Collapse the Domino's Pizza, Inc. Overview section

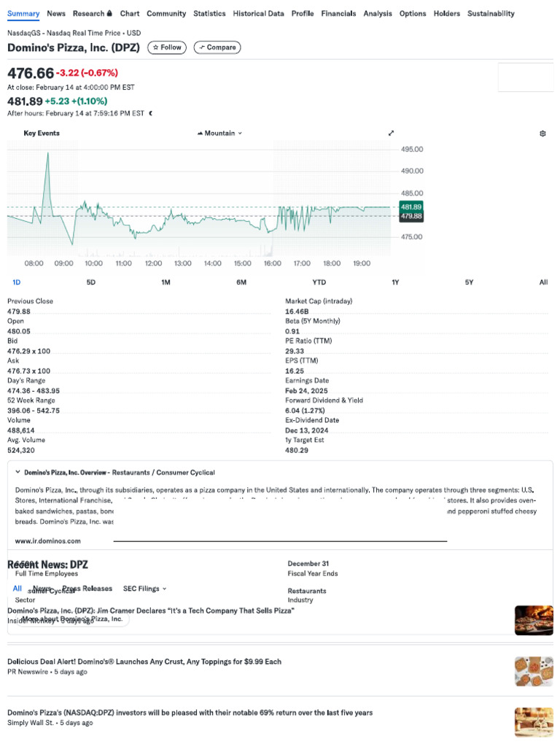(17, 473)
